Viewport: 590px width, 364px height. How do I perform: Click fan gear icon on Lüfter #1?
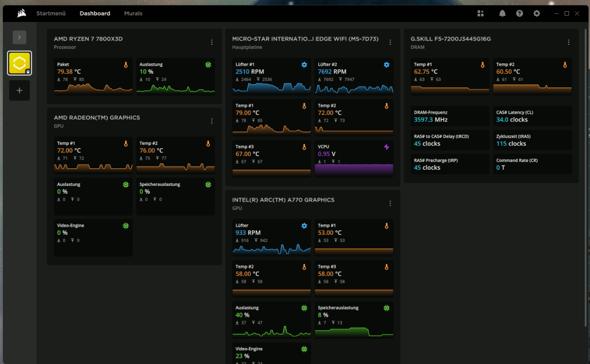pos(304,64)
